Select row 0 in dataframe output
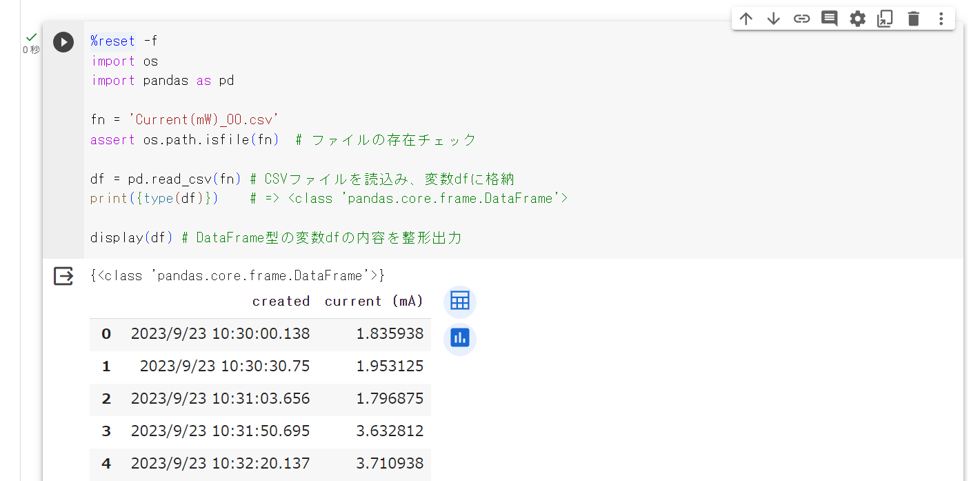 [106, 334]
